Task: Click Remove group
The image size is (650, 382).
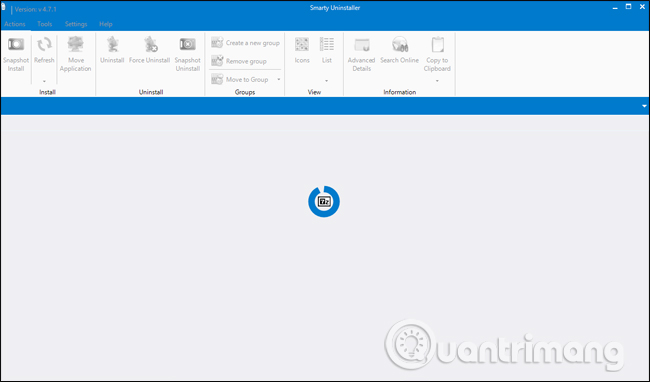Action: [x=239, y=61]
